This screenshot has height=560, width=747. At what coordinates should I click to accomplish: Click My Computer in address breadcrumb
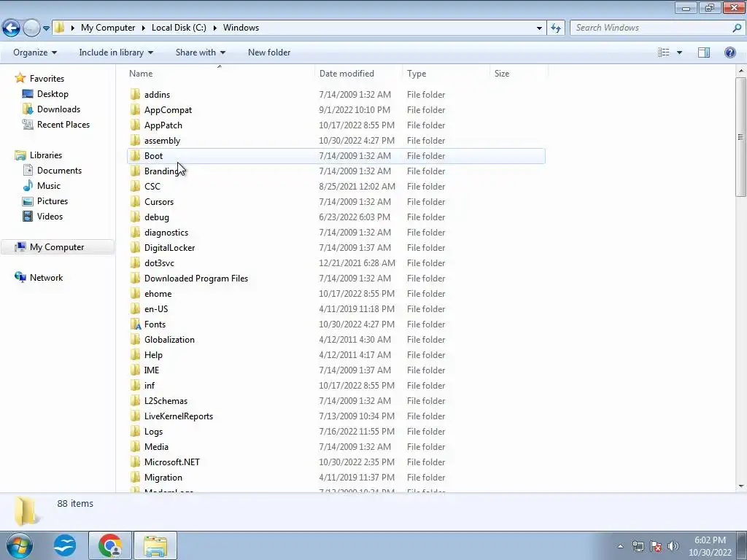(108, 28)
